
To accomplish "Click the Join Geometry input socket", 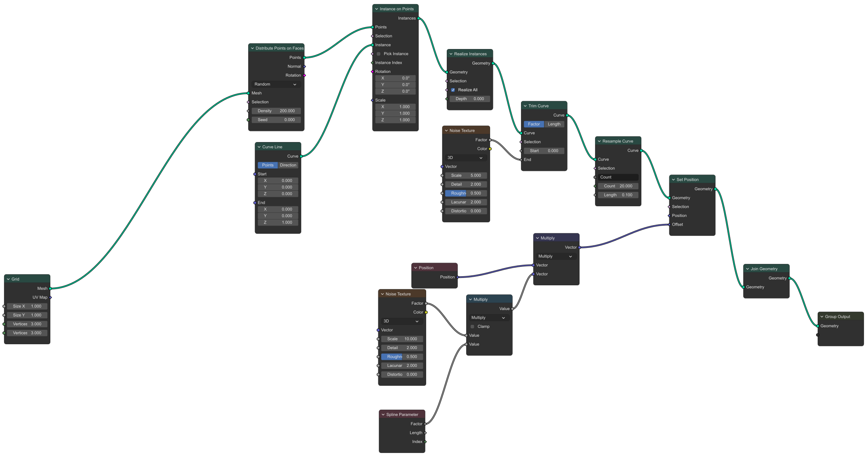I will tap(743, 287).
